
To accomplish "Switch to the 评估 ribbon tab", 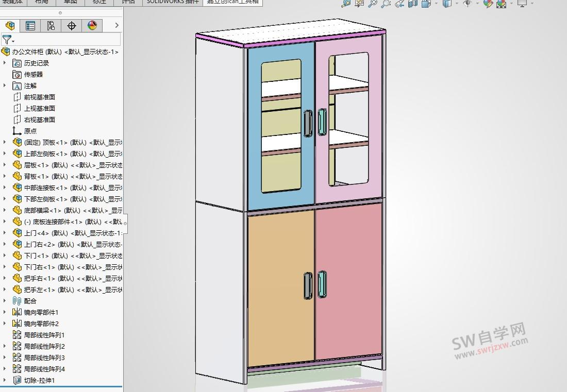I will pyautogui.click(x=128, y=2).
